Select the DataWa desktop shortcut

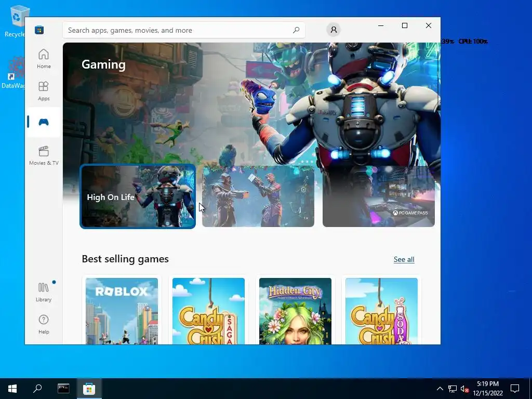tap(13, 73)
